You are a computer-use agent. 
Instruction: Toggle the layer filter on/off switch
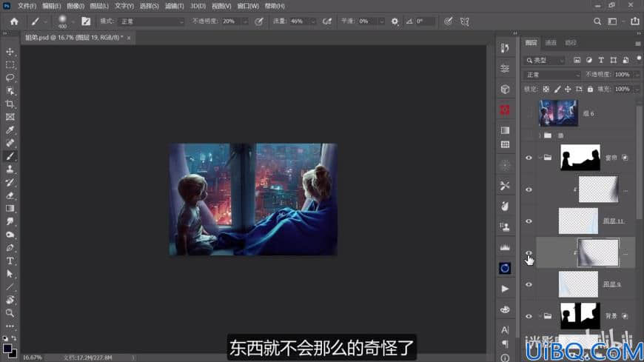(639, 58)
